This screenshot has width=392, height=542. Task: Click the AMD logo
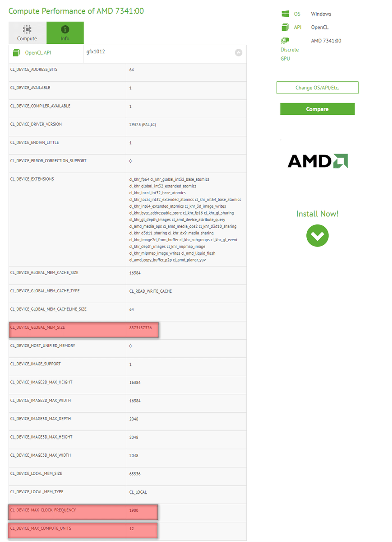click(318, 161)
